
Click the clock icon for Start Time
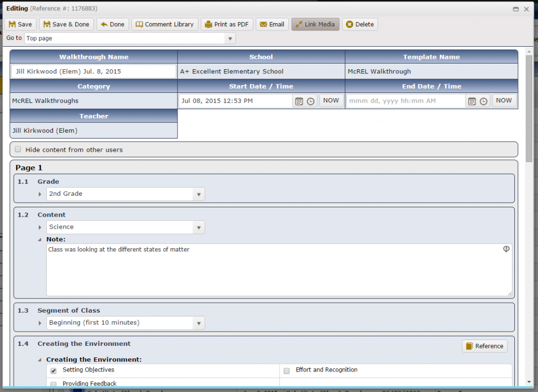coord(311,101)
